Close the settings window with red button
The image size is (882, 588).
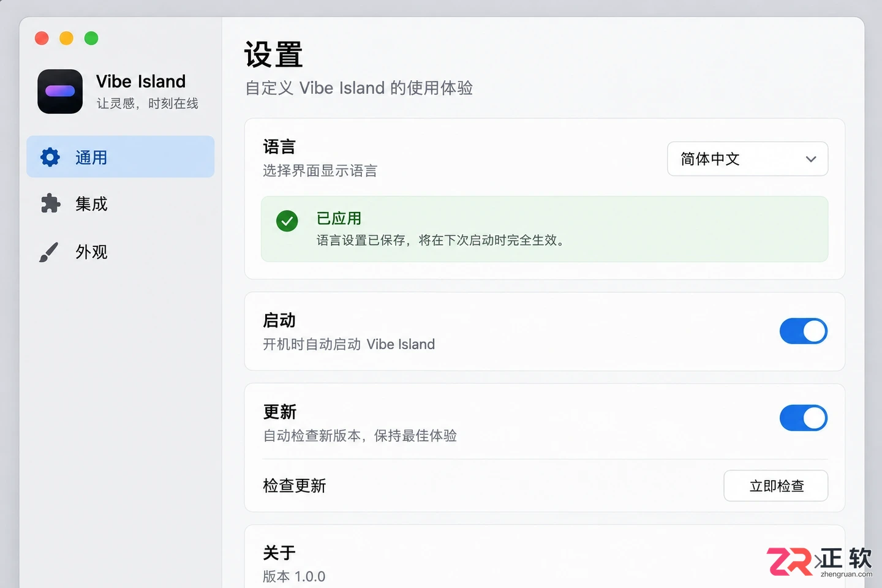42,38
